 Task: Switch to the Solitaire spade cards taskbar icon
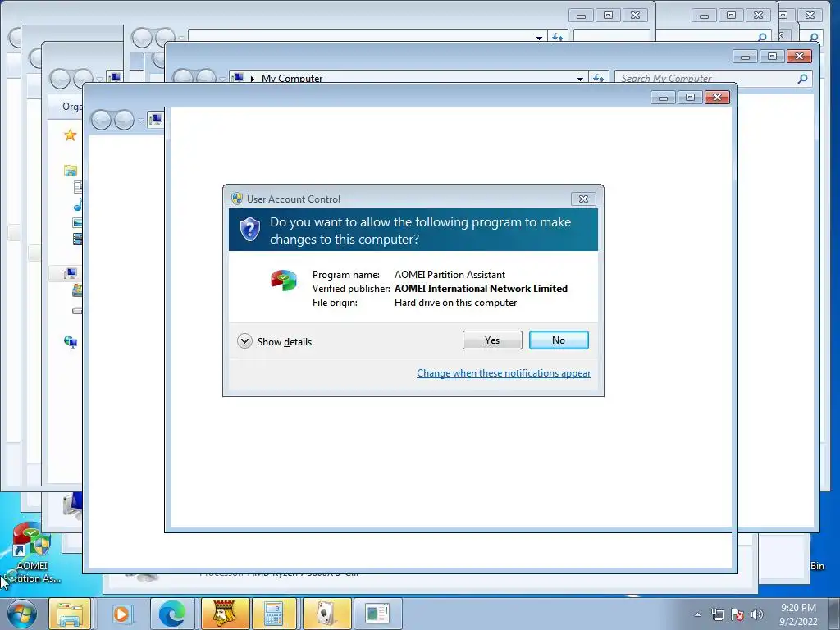[x=326, y=614]
